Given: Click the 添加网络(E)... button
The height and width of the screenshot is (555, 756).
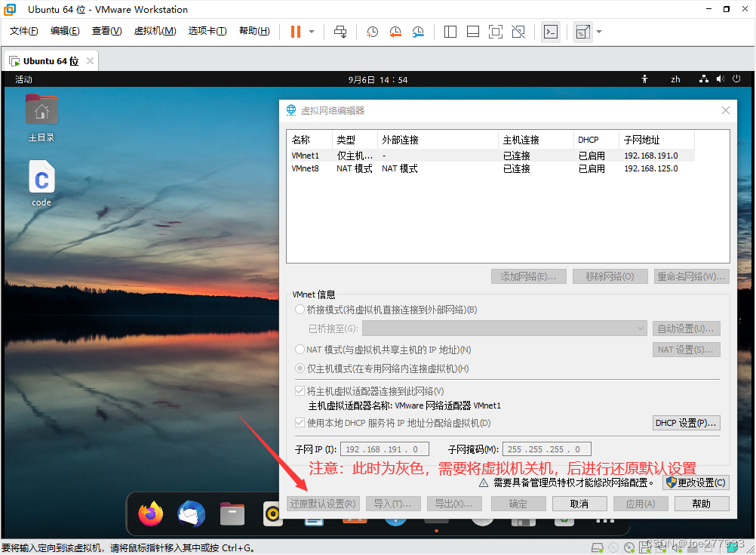Looking at the screenshot, I should pyautogui.click(x=528, y=276).
